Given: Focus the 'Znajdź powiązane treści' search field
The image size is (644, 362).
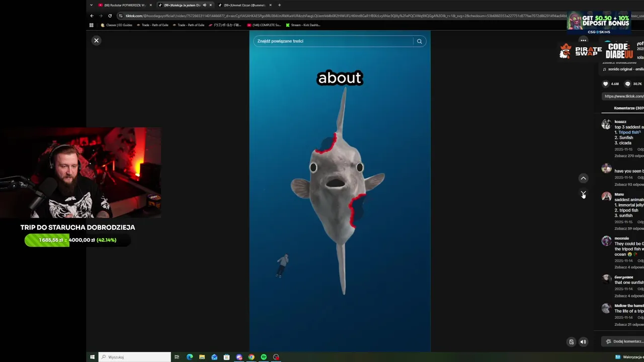Looking at the screenshot, I should click(334, 41).
